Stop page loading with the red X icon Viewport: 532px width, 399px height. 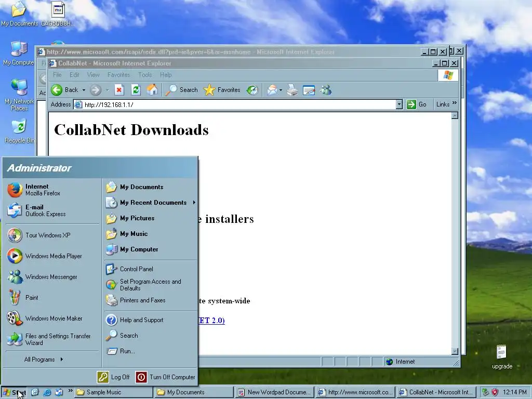pos(119,90)
